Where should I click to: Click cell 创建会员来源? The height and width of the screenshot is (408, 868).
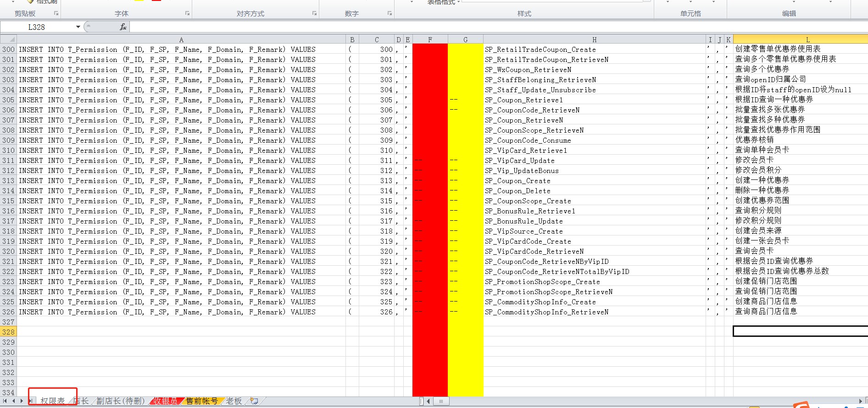801,230
